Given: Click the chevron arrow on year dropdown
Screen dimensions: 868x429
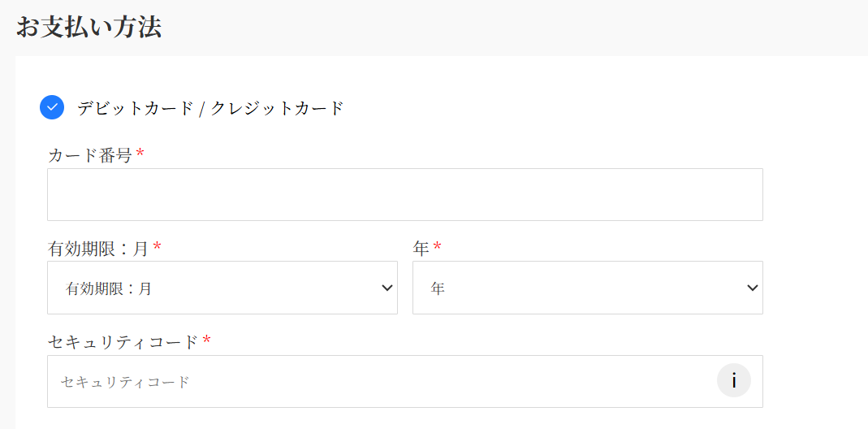Looking at the screenshot, I should click(753, 288).
